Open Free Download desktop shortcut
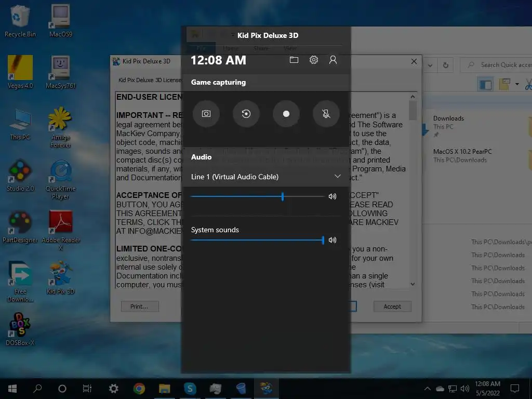The height and width of the screenshot is (399, 532). (x=20, y=282)
